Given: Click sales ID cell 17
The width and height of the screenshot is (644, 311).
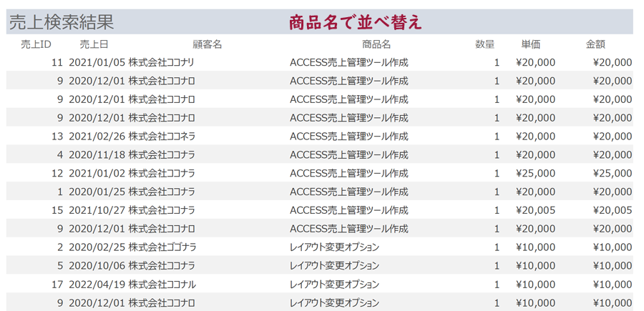Looking at the screenshot, I should (x=57, y=284).
